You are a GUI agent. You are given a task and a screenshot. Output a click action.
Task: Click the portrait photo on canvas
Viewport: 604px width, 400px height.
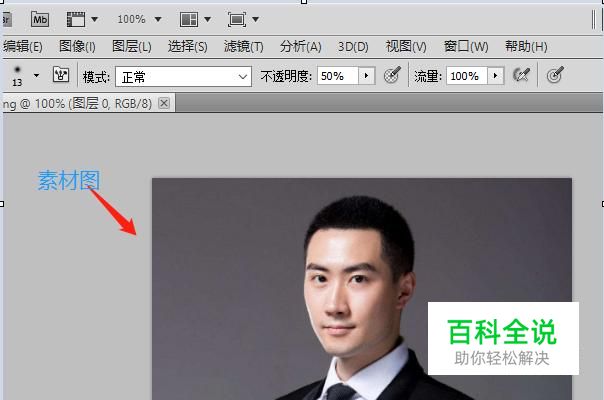[x=362, y=289]
